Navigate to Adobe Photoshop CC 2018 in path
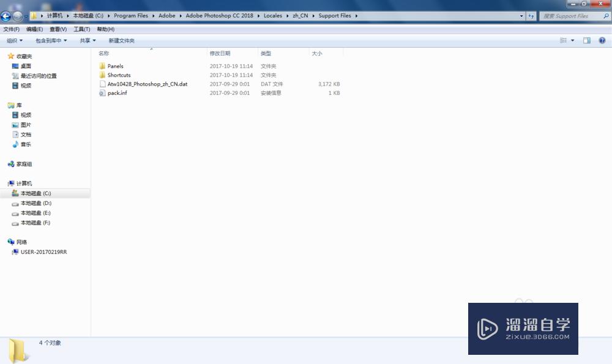The width and height of the screenshot is (612, 364). (219, 16)
